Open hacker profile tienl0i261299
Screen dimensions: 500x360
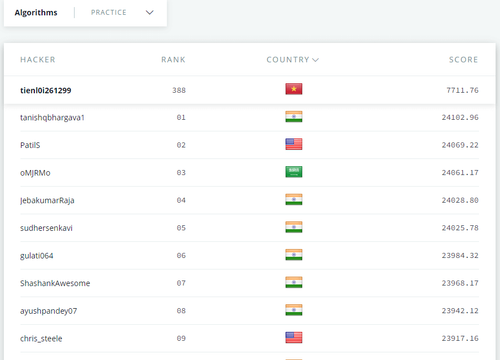pyautogui.click(x=46, y=90)
